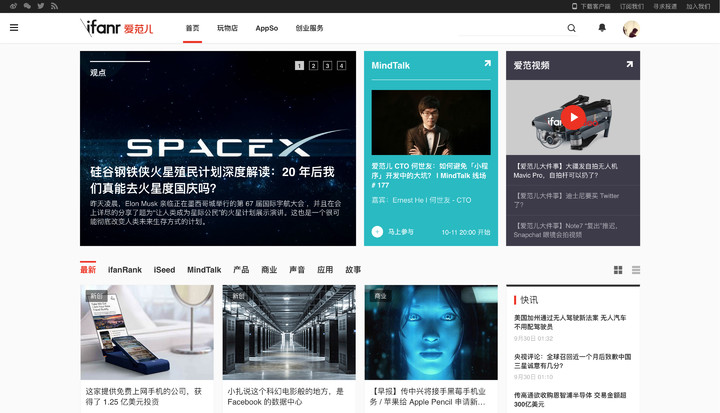Go to carousel slide 3
Screen dimensions: 720x413
[x=327, y=66]
